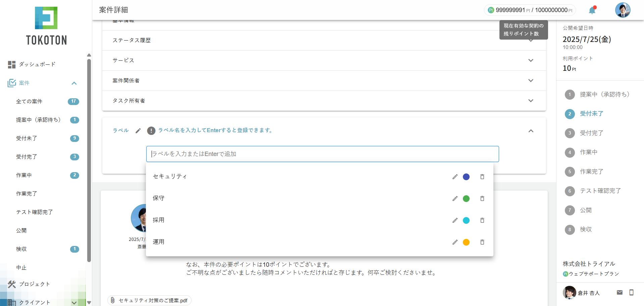The image size is (644, 306).
Task: Click the notification bell icon
Action: pos(592,10)
